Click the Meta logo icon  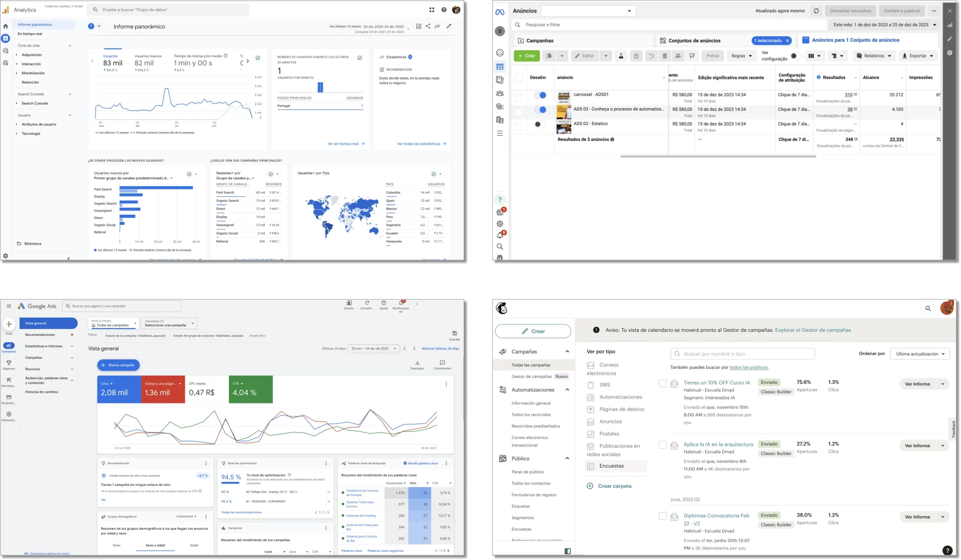500,12
